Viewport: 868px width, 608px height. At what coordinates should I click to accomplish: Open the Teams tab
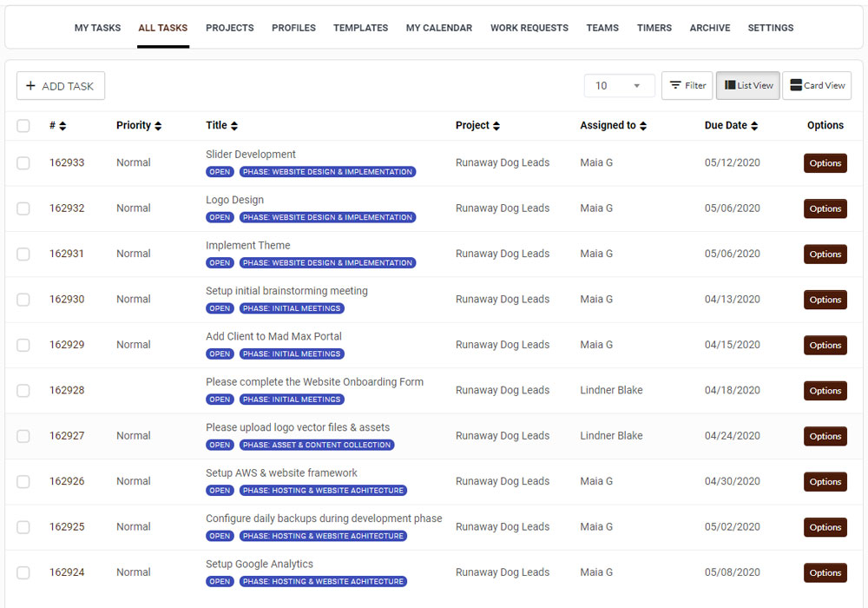pyautogui.click(x=602, y=28)
